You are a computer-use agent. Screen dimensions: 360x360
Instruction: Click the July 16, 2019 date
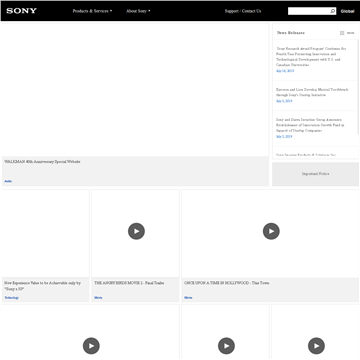tap(285, 71)
